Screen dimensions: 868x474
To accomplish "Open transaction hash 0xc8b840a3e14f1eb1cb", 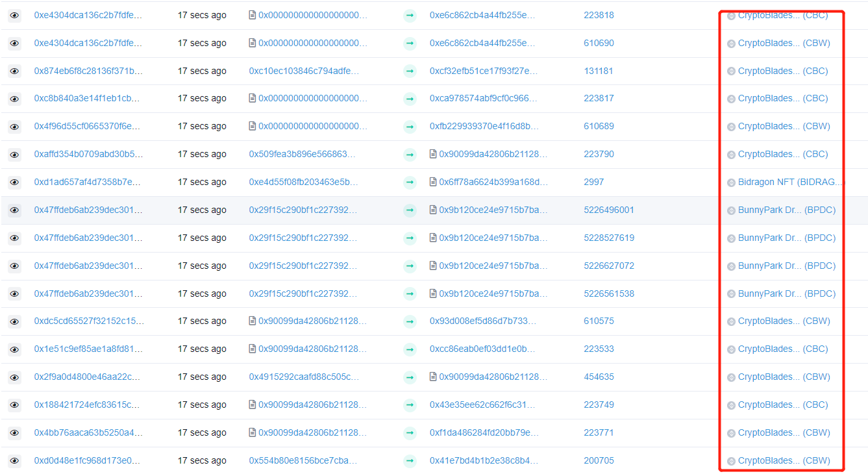I will 87,99.
